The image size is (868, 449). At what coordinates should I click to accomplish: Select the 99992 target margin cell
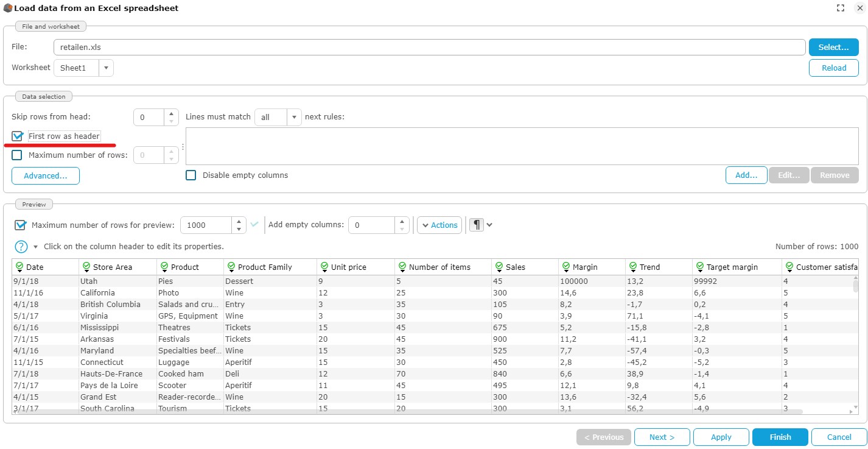737,281
